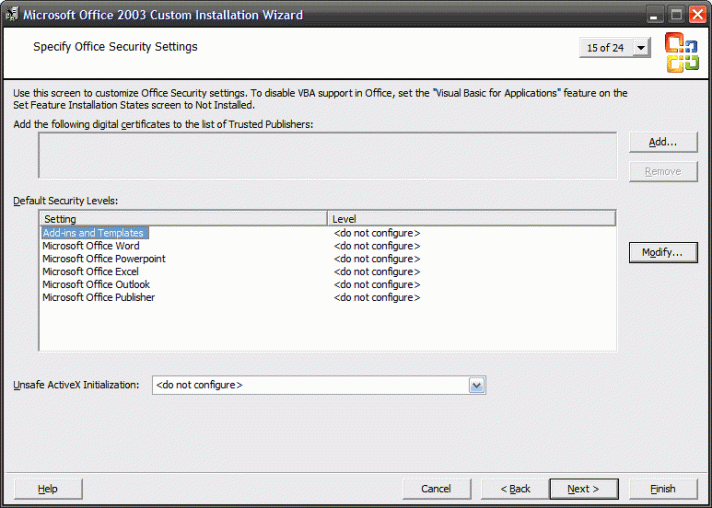Viewport: 712px width, 508px height.
Task: Click Level value for Microsoft Office Publisher
Action: [377, 297]
